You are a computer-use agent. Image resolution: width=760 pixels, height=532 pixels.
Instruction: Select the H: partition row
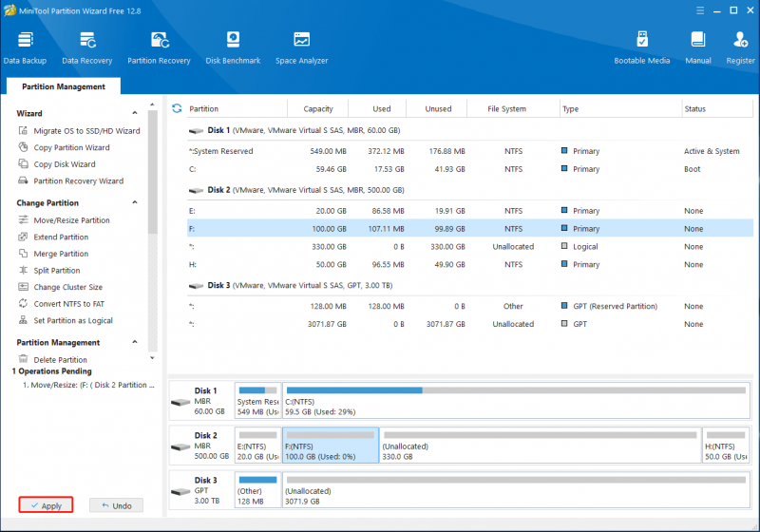pyautogui.click(x=469, y=264)
